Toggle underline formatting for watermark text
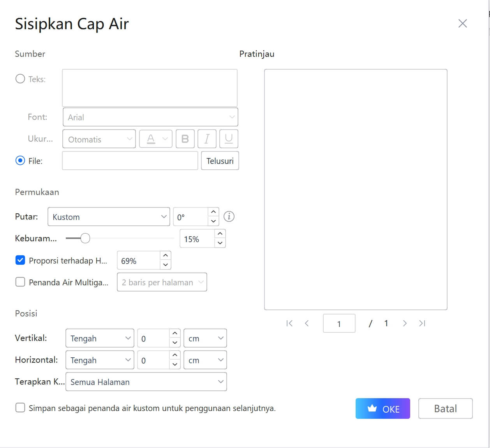The height and width of the screenshot is (448, 490). (x=229, y=139)
